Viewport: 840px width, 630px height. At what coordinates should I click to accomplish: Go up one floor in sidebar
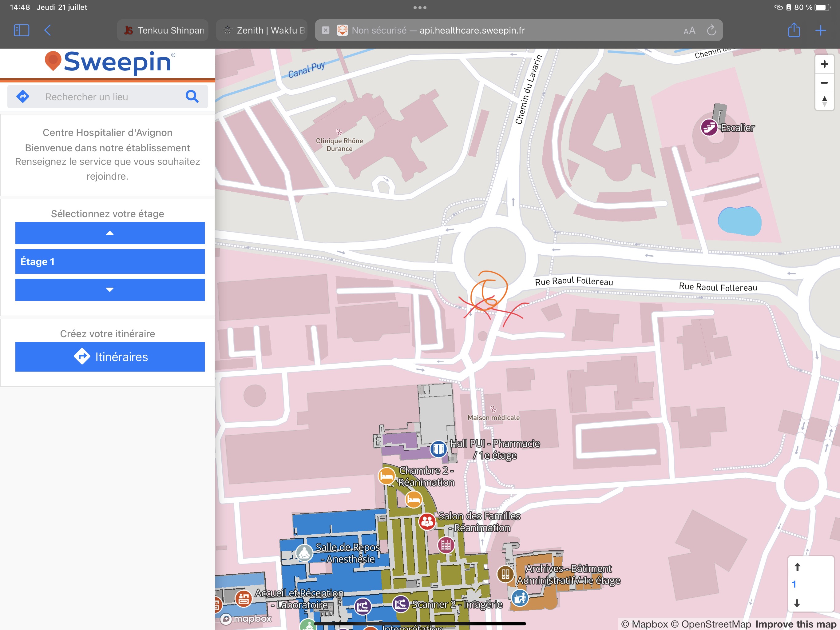(x=110, y=233)
